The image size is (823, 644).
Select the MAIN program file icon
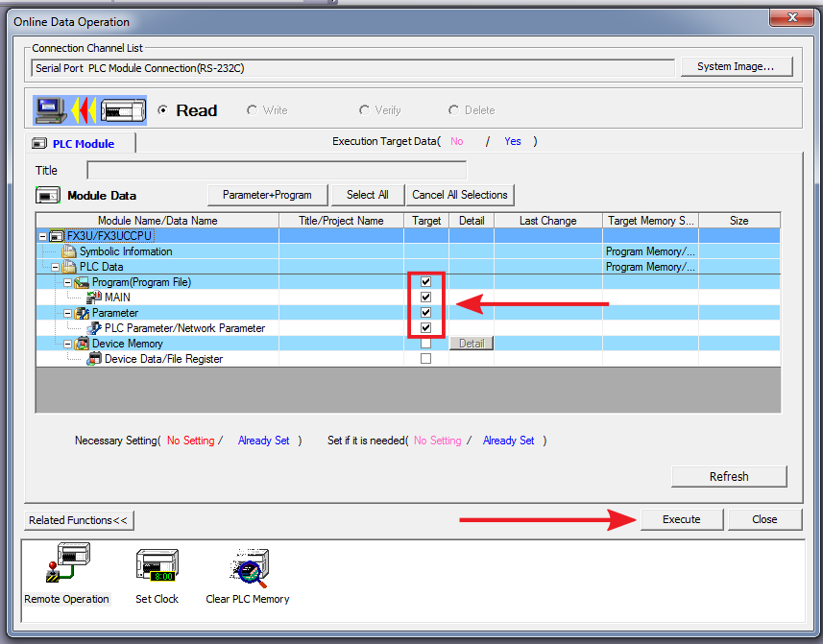pos(94,298)
